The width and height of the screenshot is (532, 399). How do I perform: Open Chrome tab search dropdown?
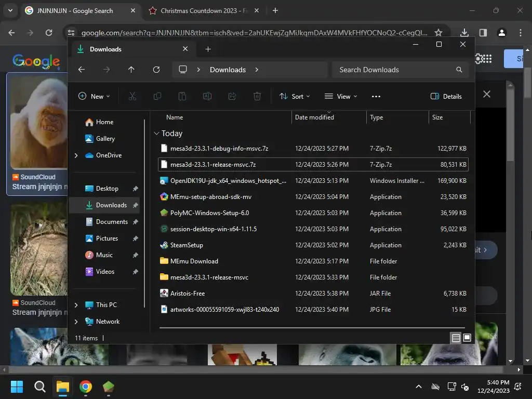(10, 10)
